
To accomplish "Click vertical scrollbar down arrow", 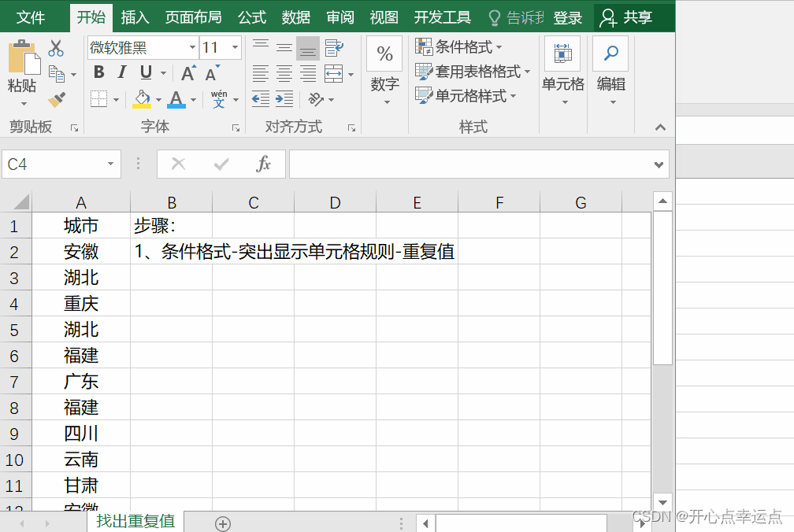I will (663, 502).
